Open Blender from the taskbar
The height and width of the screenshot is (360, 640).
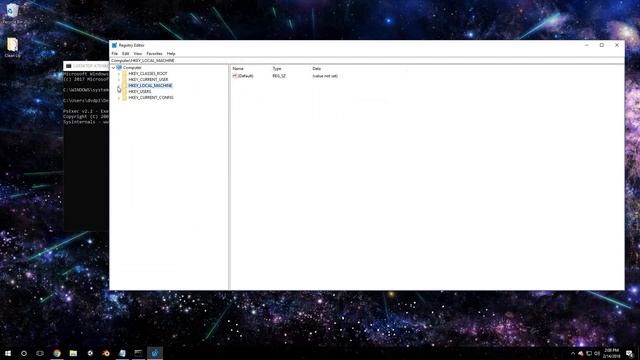(x=106, y=353)
